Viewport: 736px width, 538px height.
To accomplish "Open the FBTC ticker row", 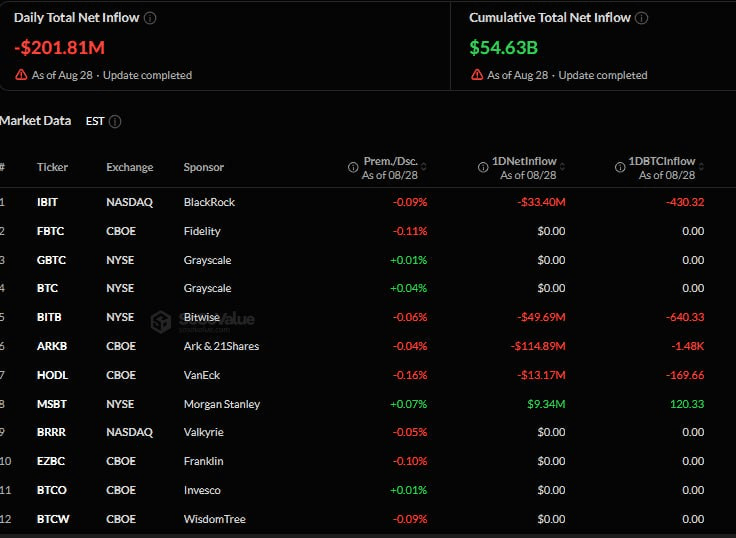I will pyautogui.click(x=368, y=231).
